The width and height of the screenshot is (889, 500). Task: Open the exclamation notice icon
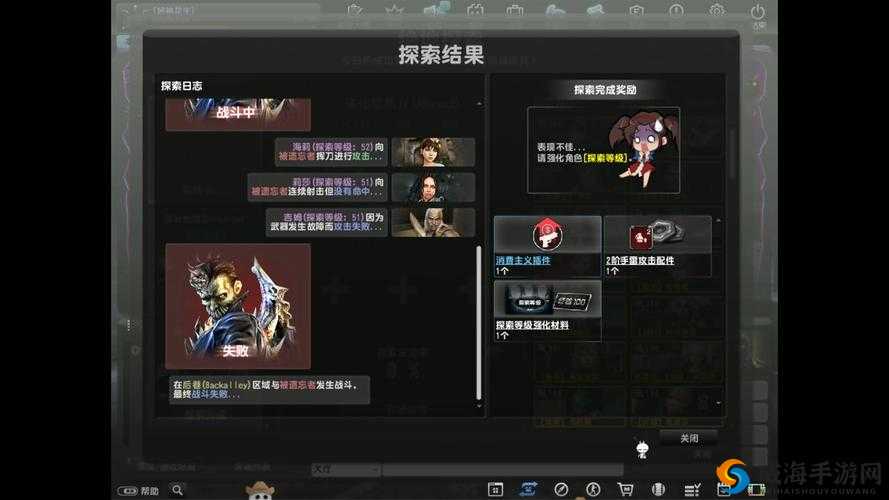tap(676, 10)
